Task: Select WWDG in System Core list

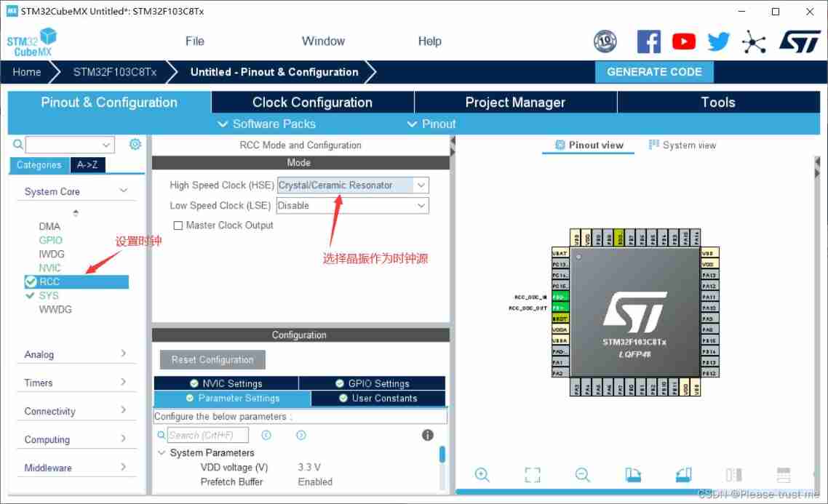Action: tap(55, 309)
